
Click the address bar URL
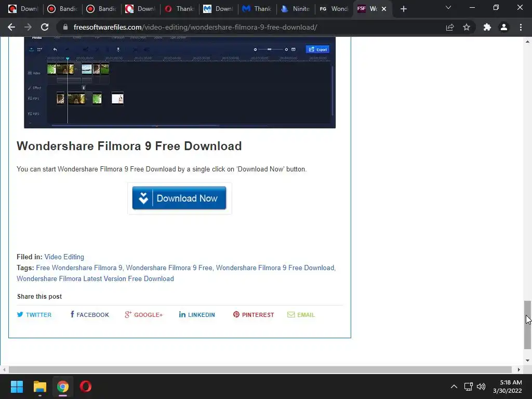tap(195, 27)
